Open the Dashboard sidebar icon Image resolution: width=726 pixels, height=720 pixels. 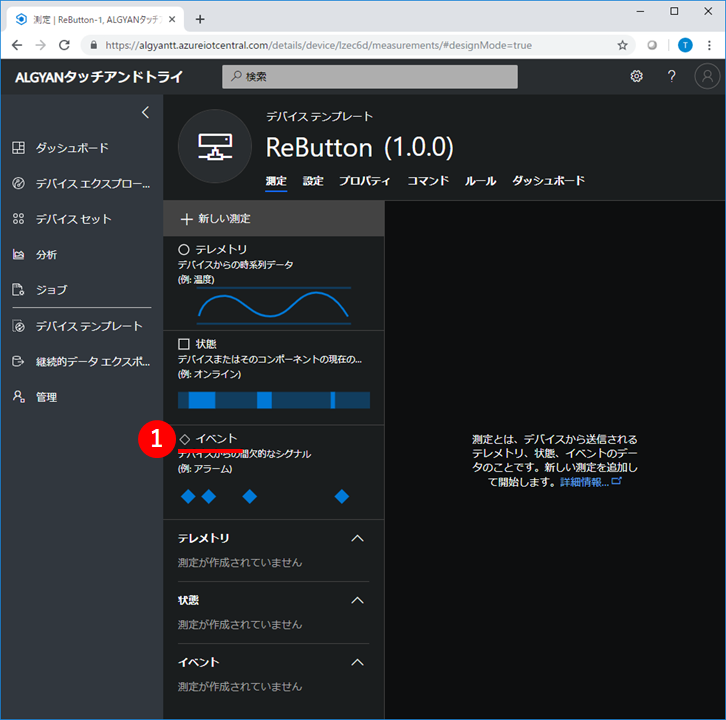[19, 148]
